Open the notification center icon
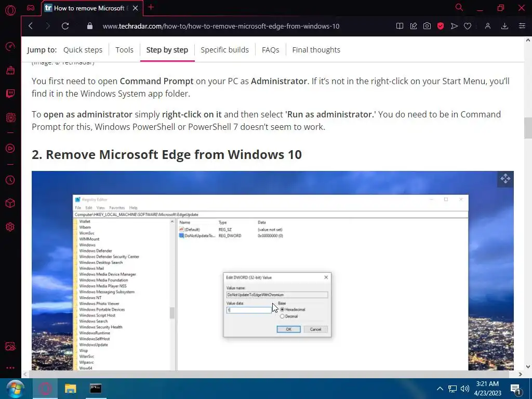 pos(516,389)
